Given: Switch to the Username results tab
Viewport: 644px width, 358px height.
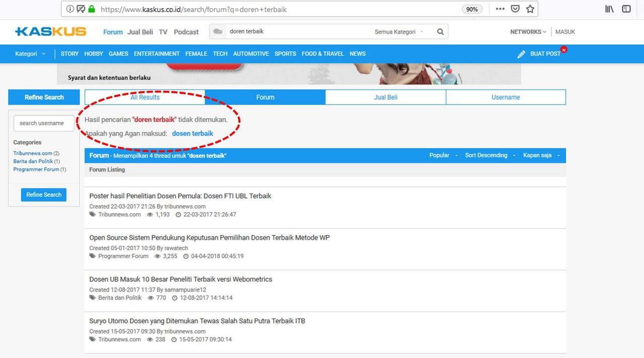Looking at the screenshot, I should 506,97.
